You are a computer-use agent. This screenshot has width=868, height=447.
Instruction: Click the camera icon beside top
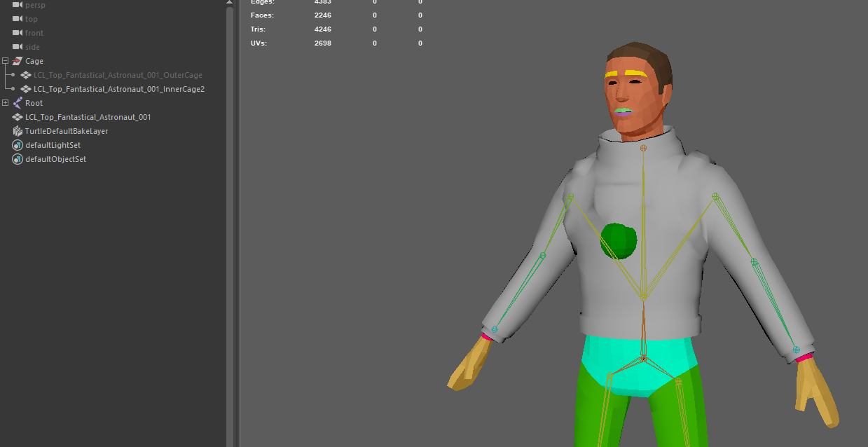18,19
